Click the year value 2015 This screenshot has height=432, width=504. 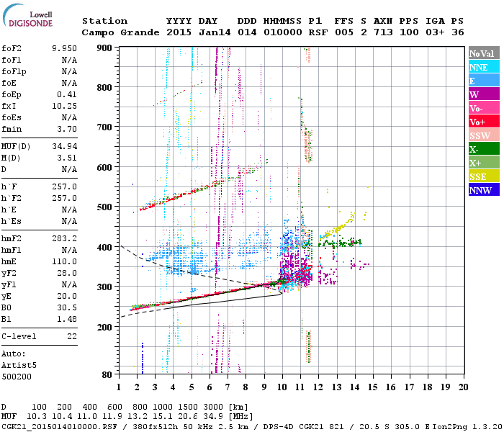pyautogui.click(x=179, y=32)
